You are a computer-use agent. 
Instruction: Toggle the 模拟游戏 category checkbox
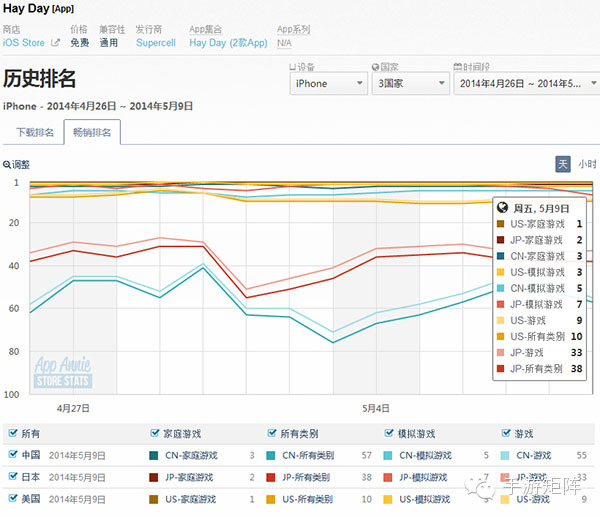pos(389,433)
